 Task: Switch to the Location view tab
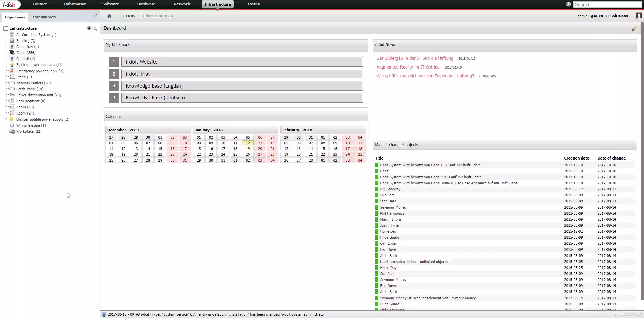[x=44, y=17]
